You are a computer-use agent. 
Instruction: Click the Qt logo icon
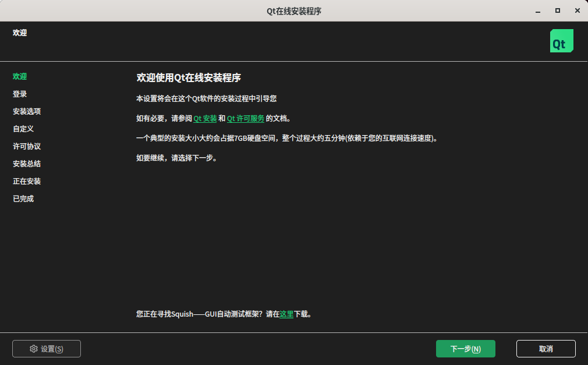click(x=561, y=41)
